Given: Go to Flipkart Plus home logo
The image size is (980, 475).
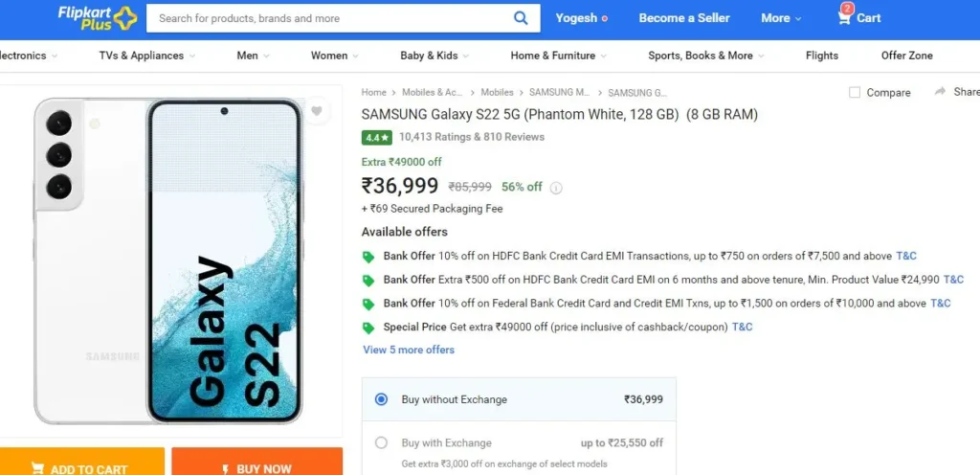Looking at the screenshot, I should point(98,17).
